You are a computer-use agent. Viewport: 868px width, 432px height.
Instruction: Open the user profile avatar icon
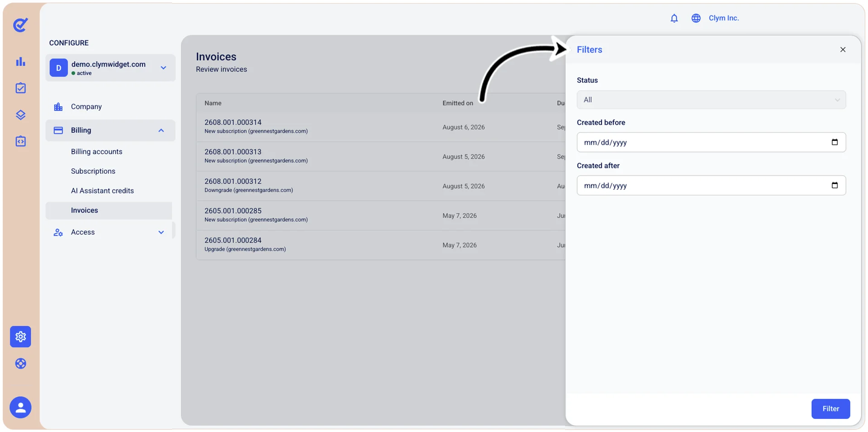coord(20,408)
